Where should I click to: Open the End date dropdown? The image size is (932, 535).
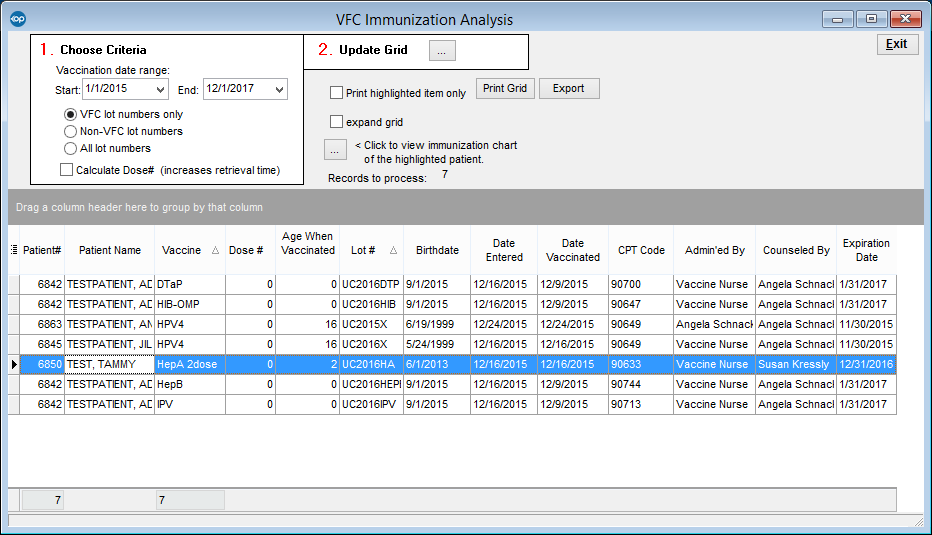pyautogui.click(x=278, y=90)
